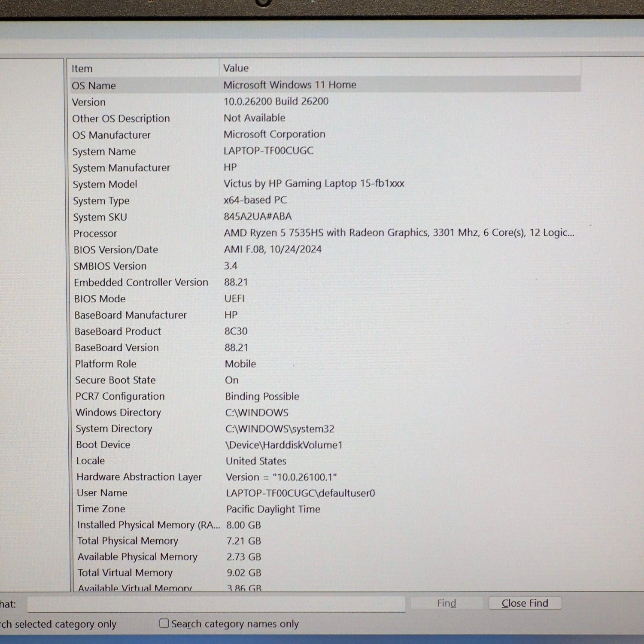Click the BIOS Mode value UEFI

[234, 298]
